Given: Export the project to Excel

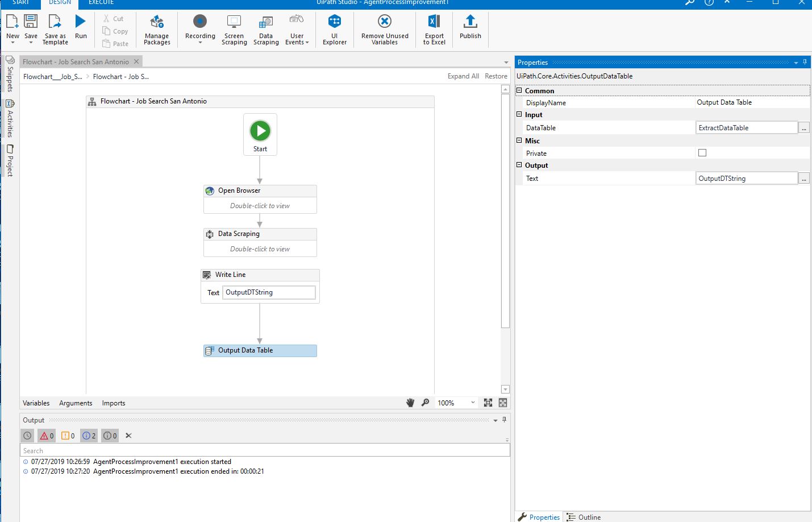Looking at the screenshot, I should [434, 30].
